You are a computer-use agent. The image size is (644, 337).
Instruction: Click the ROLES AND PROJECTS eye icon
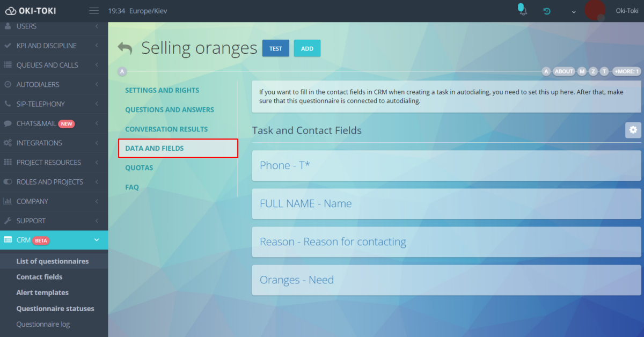point(8,181)
